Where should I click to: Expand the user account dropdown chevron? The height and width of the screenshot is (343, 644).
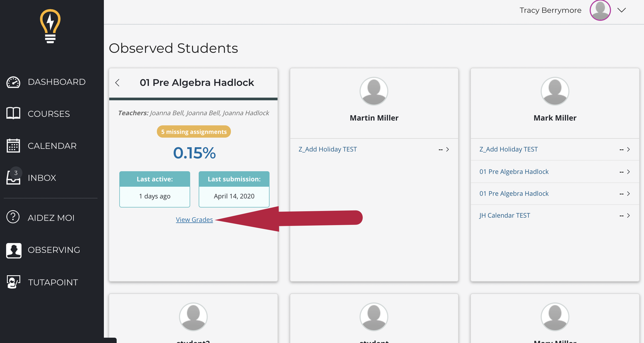[622, 10]
